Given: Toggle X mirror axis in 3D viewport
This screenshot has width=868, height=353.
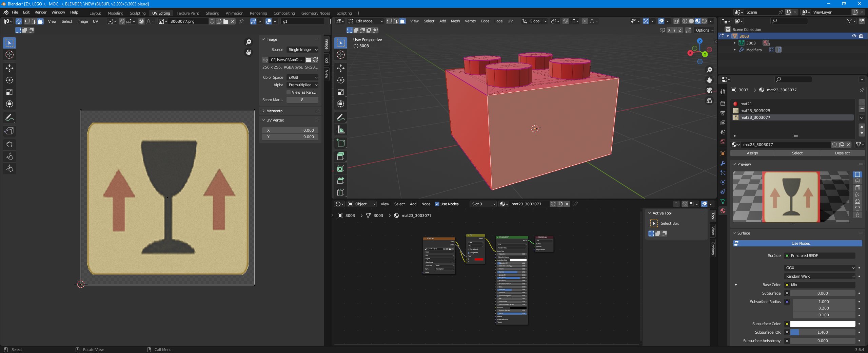Looking at the screenshot, I should point(669,30).
